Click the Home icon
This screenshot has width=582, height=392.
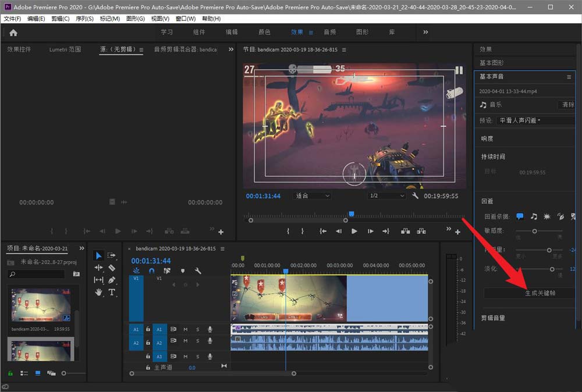[13, 33]
